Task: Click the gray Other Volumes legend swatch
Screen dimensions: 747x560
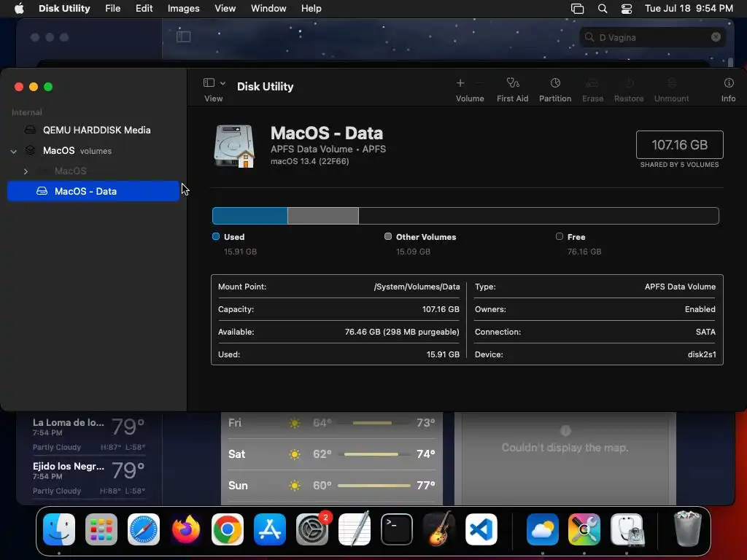Action: pos(388,237)
